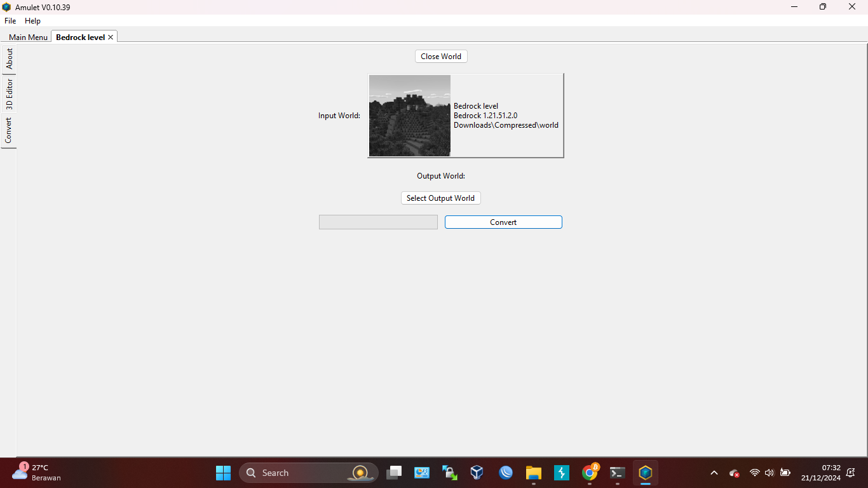Click the Output World label
Viewport: 868px width, 488px height.
point(441,176)
